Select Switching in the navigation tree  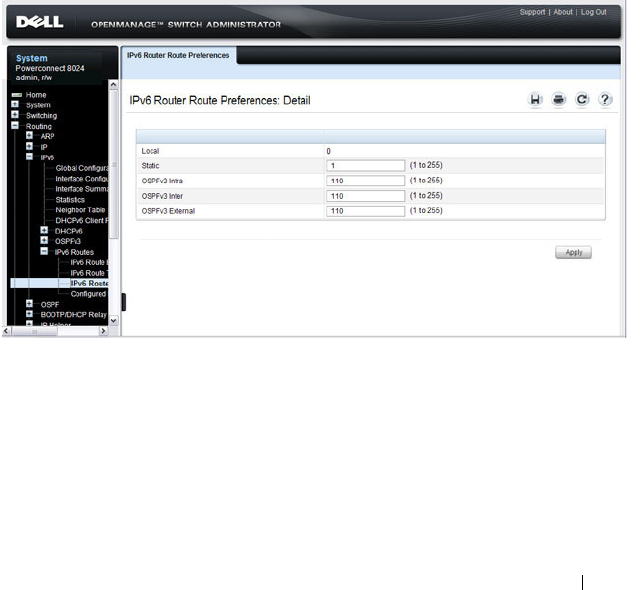41,116
